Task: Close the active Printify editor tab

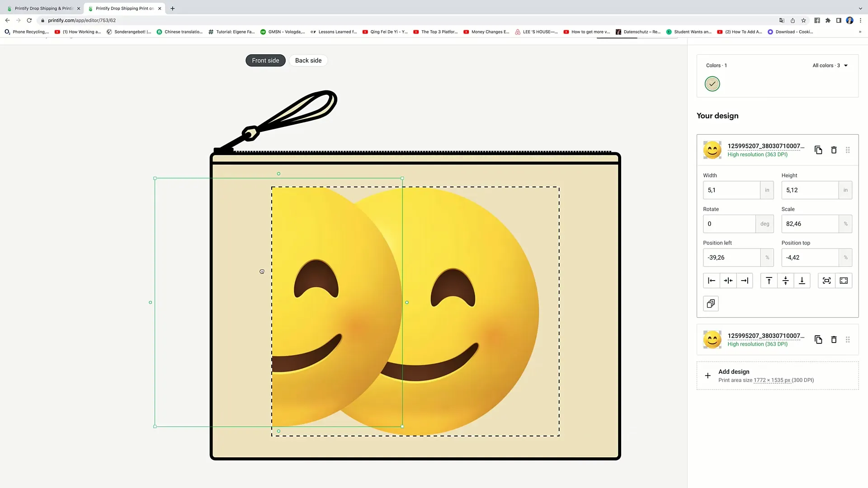Action: (160, 8)
